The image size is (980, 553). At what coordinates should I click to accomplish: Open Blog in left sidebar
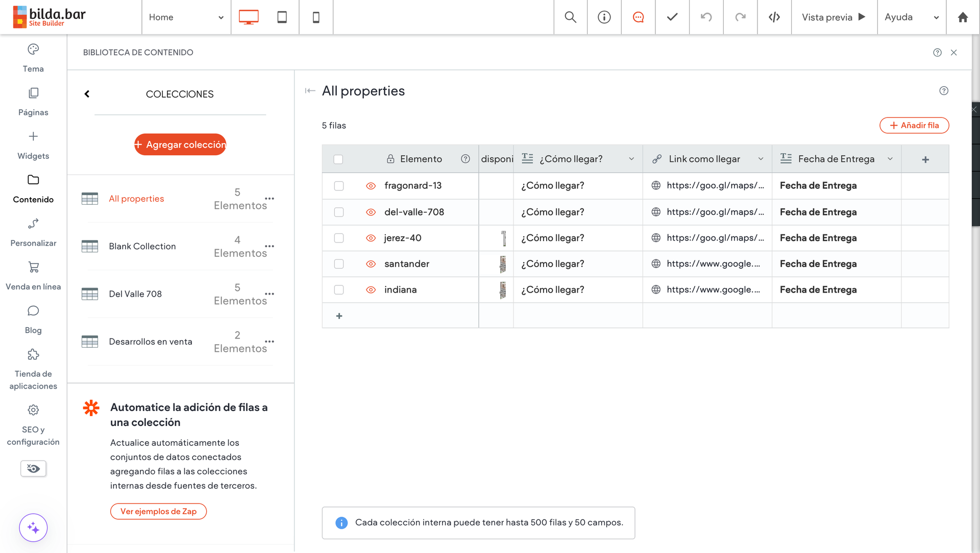pos(33,320)
